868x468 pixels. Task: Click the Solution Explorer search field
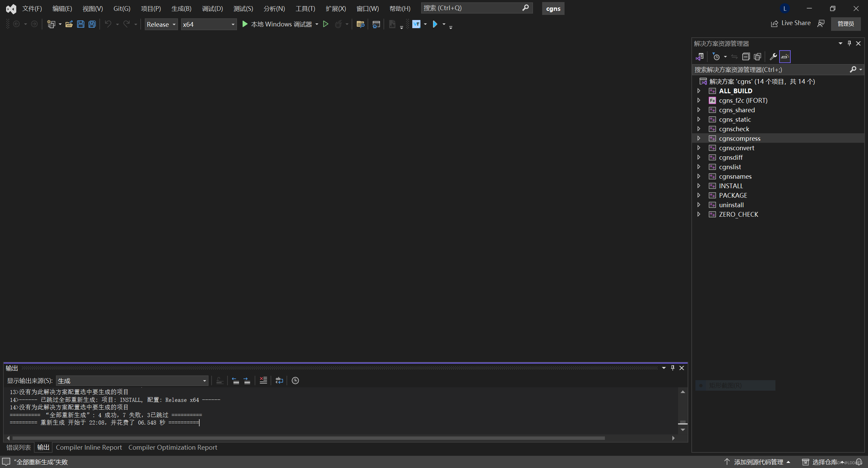pyautogui.click(x=770, y=70)
